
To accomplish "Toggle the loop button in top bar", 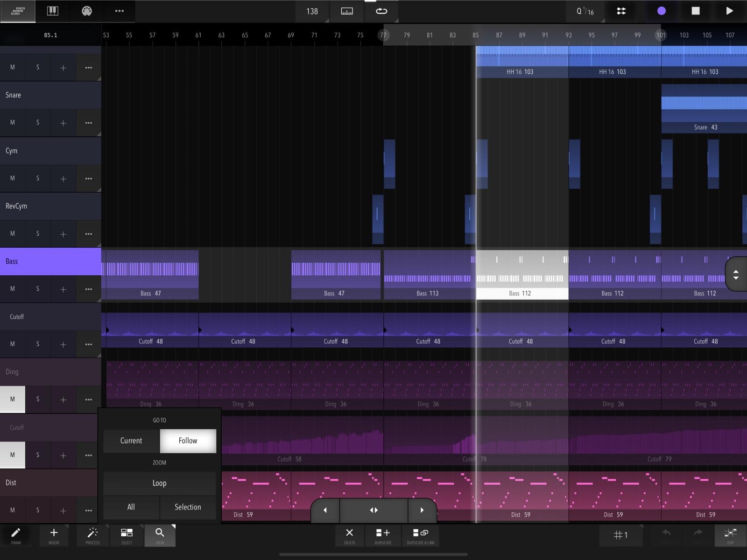I will 381,11.
